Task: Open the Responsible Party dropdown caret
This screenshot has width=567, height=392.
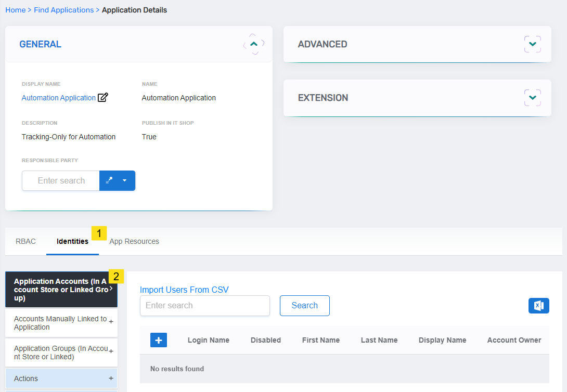Action: [123, 180]
